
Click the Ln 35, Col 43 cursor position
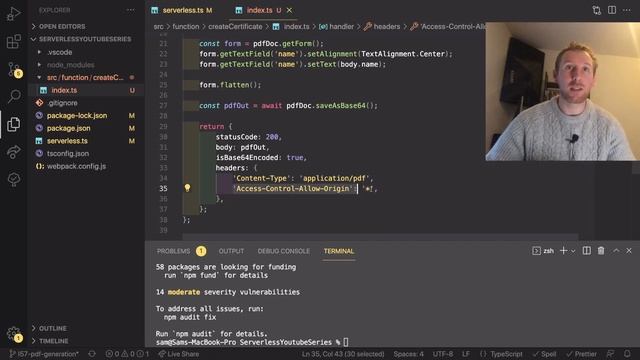point(343,354)
